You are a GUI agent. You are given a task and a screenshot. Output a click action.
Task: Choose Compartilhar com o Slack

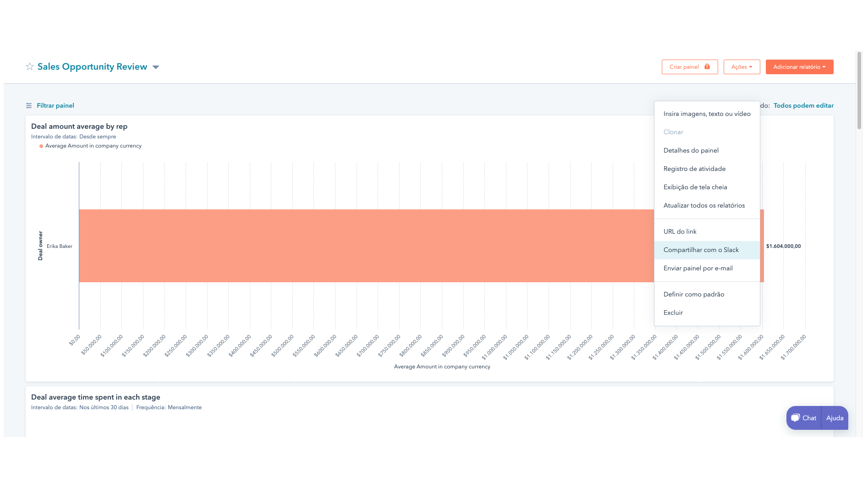pyautogui.click(x=707, y=250)
